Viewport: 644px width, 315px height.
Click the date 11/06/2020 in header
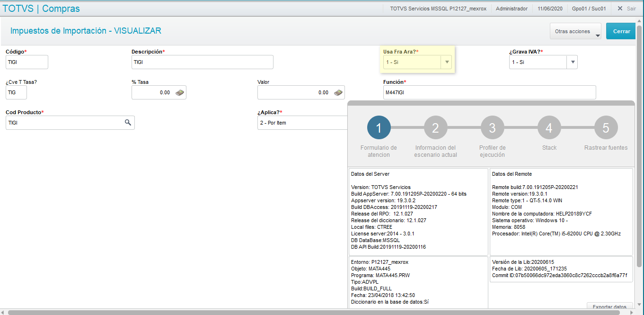551,9
